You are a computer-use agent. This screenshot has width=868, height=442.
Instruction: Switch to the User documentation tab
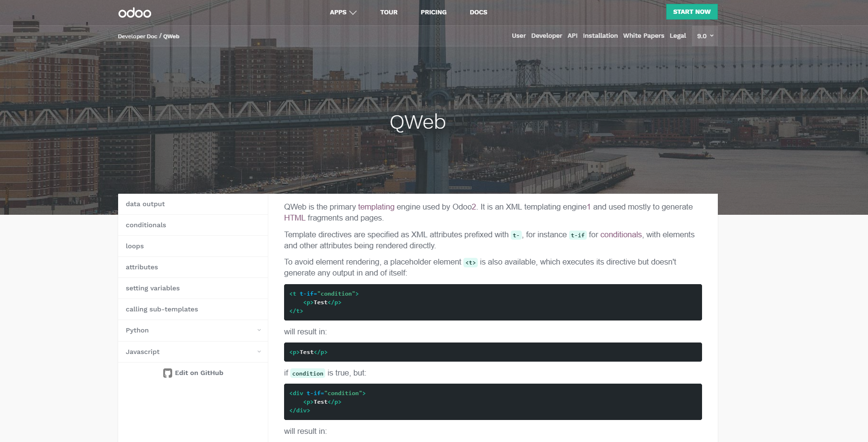coord(518,36)
